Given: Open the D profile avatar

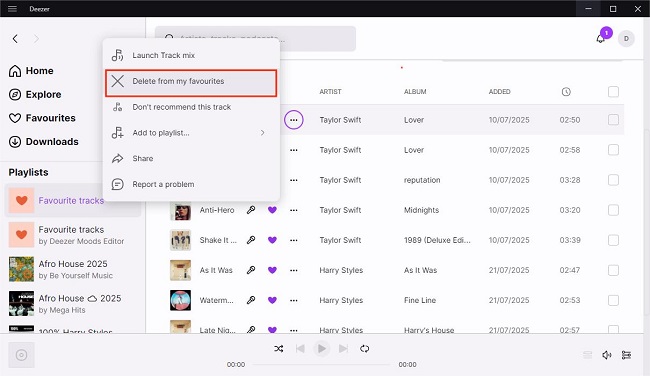Looking at the screenshot, I should [x=626, y=39].
